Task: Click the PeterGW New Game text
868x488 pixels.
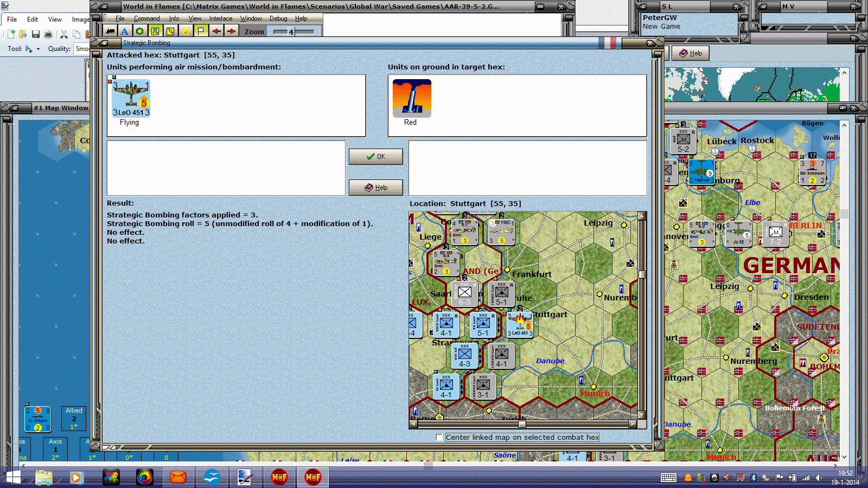Action: point(661,22)
